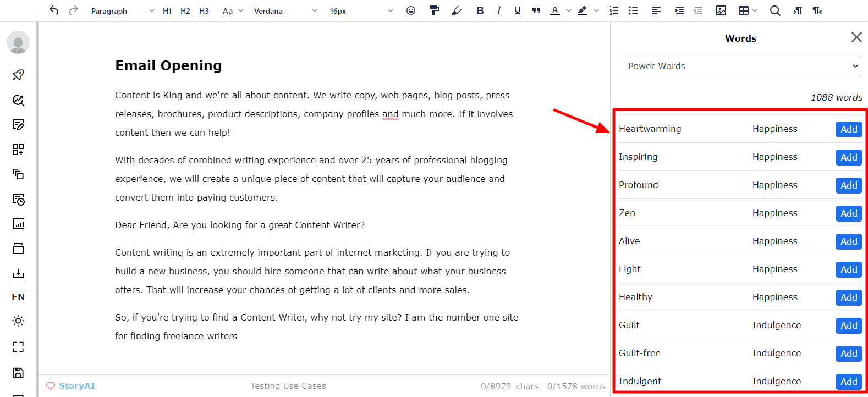868x397 pixels.
Task: Open the Paragraph style dropdown
Action: pyautogui.click(x=122, y=11)
